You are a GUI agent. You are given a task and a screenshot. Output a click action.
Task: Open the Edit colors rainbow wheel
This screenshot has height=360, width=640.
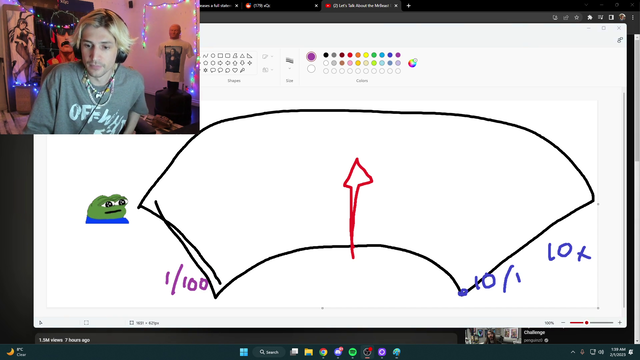point(412,63)
